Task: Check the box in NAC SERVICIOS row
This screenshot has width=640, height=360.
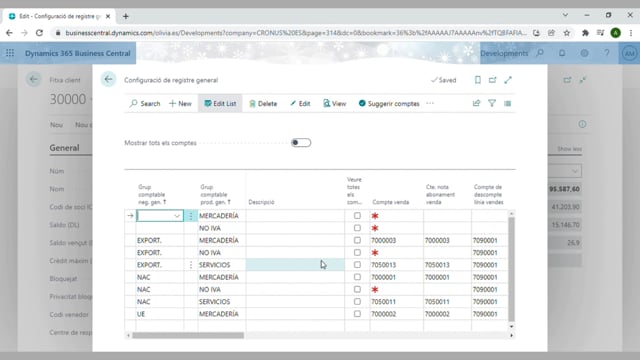Action: pyautogui.click(x=357, y=301)
